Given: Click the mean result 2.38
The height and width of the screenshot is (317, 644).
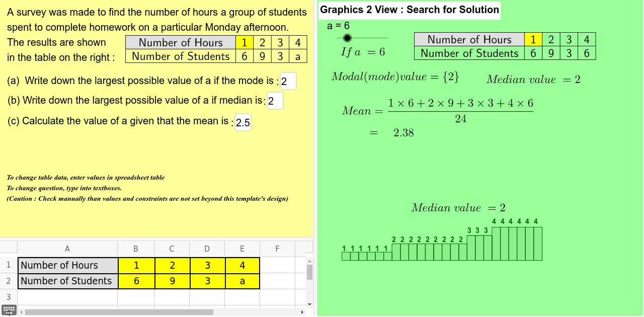Looking at the screenshot, I should [x=404, y=133].
